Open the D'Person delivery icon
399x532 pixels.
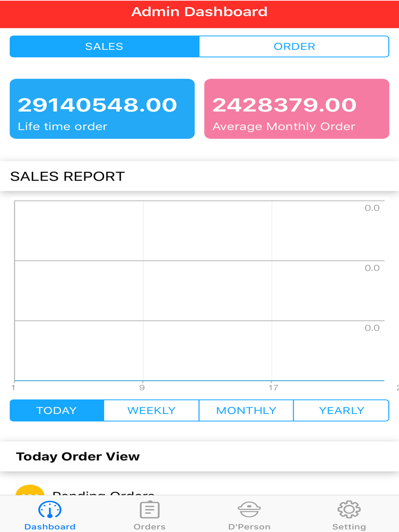[249, 509]
